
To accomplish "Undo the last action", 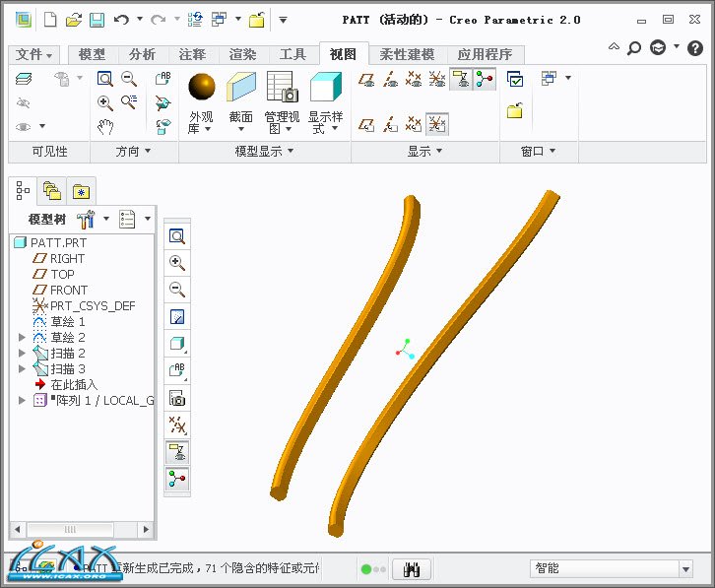I will click(x=121, y=20).
